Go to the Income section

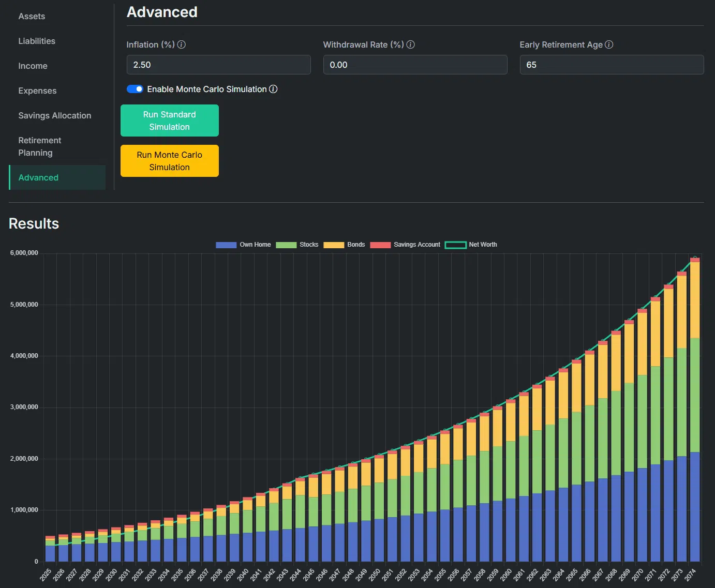point(33,66)
